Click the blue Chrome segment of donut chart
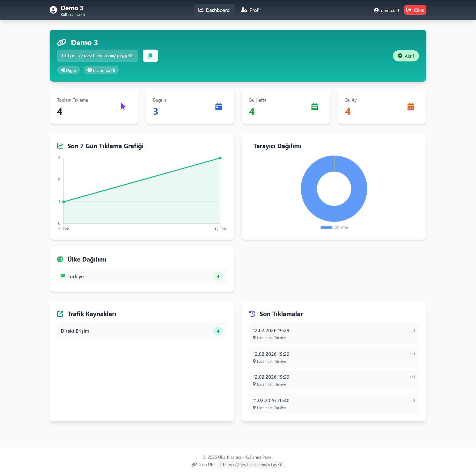Viewport: 476px width, 476px height. click(309, 189)
